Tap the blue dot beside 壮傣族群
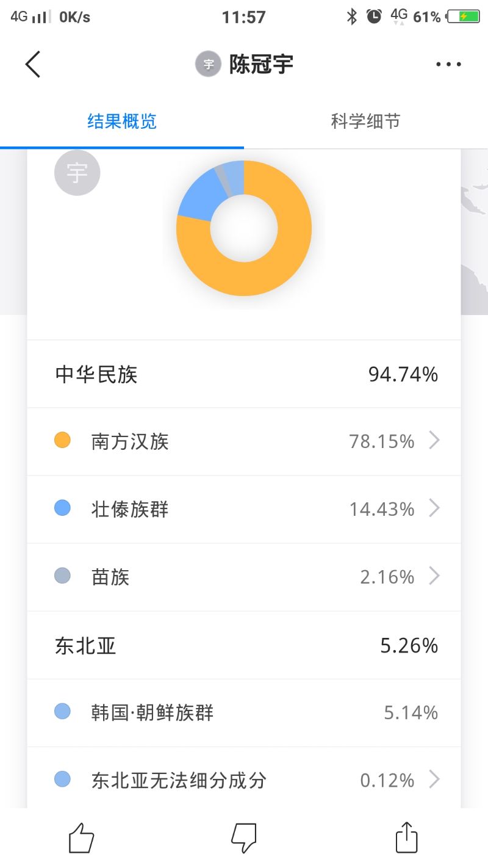 (x=63, y=508)
